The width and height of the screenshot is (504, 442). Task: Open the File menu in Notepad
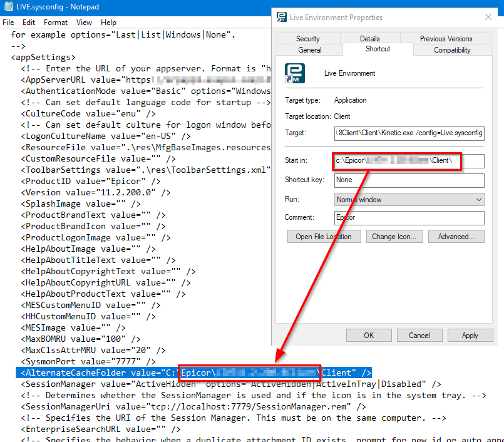[8, 23]
